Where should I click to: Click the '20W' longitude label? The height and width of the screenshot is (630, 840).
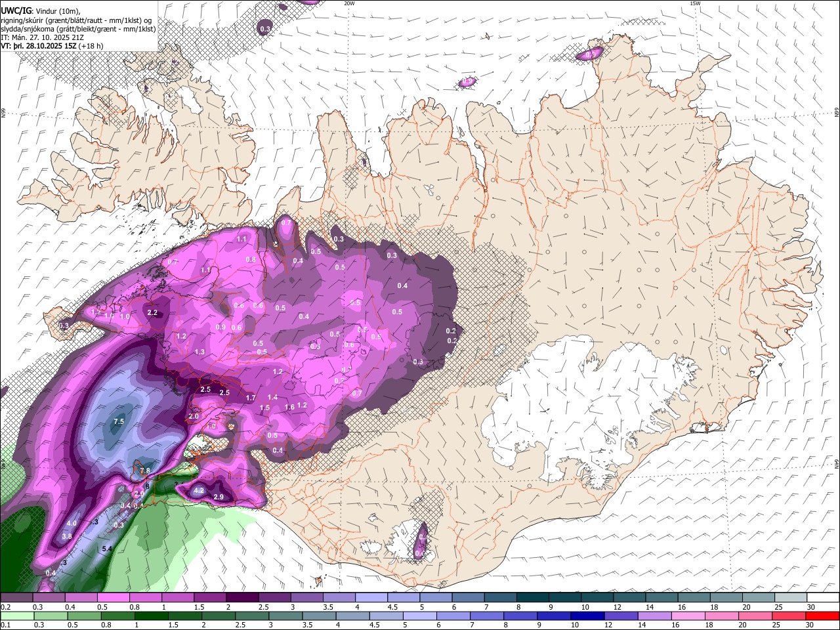[x=349, y=3]
